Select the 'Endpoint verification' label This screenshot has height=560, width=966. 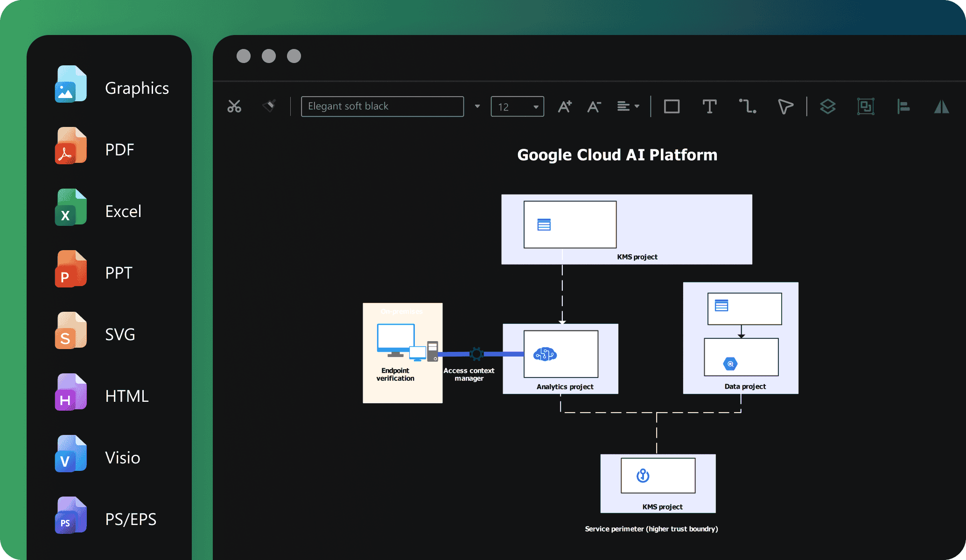(395, 374)
